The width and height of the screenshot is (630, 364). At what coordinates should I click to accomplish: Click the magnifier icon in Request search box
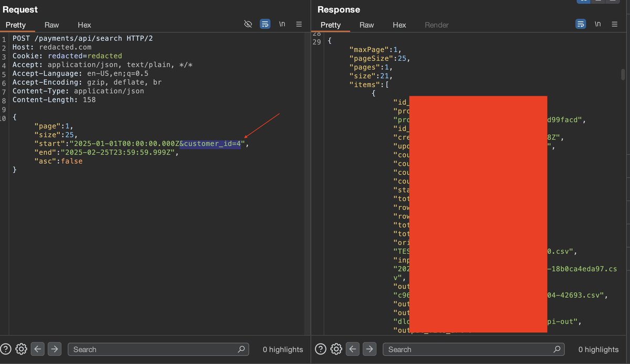click(x=241, y=349)
